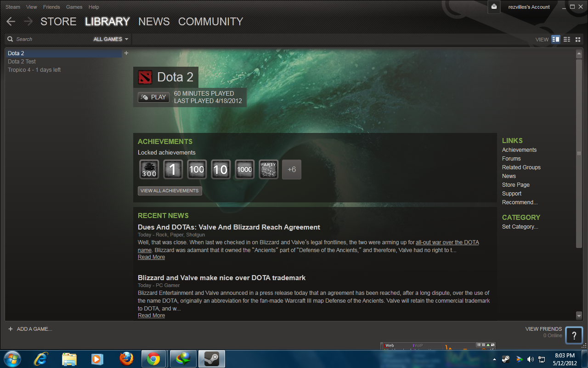Open the all-out war over the DOTA link
Viewport: 588px width, 368px height.
pos(447,242)
